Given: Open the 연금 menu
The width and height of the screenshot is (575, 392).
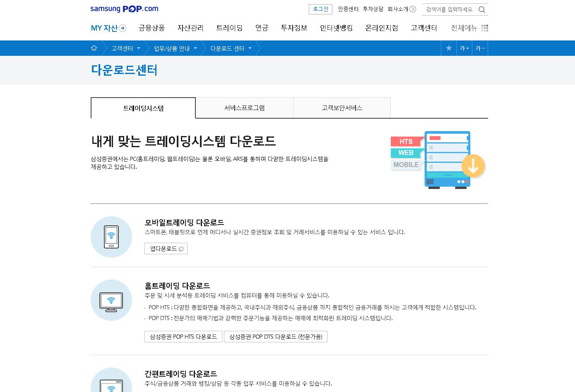Looking at the screenshot, I should coord(262,28).
